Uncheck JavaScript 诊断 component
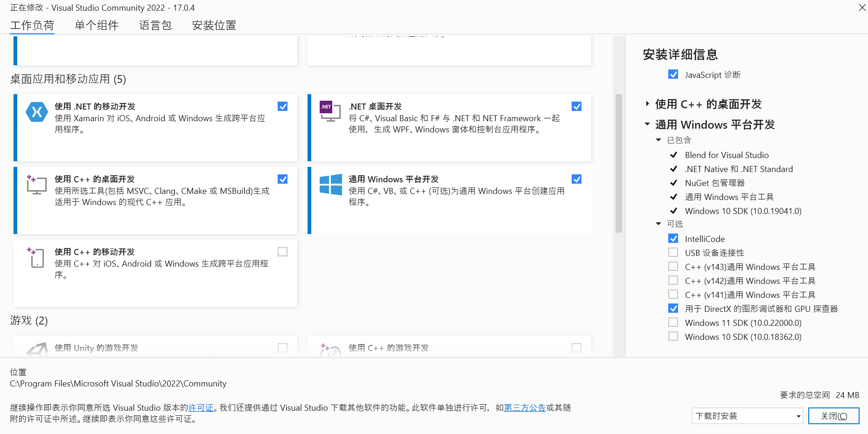This screenshot has width=868, height=434. click(673, 75)
